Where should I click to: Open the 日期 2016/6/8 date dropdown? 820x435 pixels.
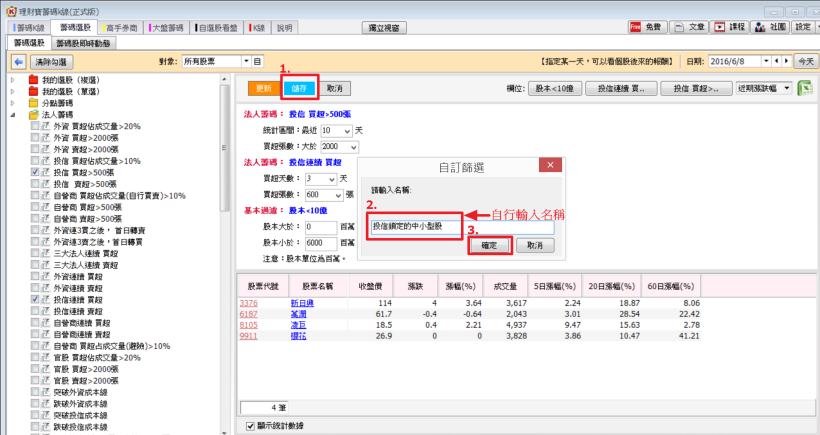[x=766, y=61]
